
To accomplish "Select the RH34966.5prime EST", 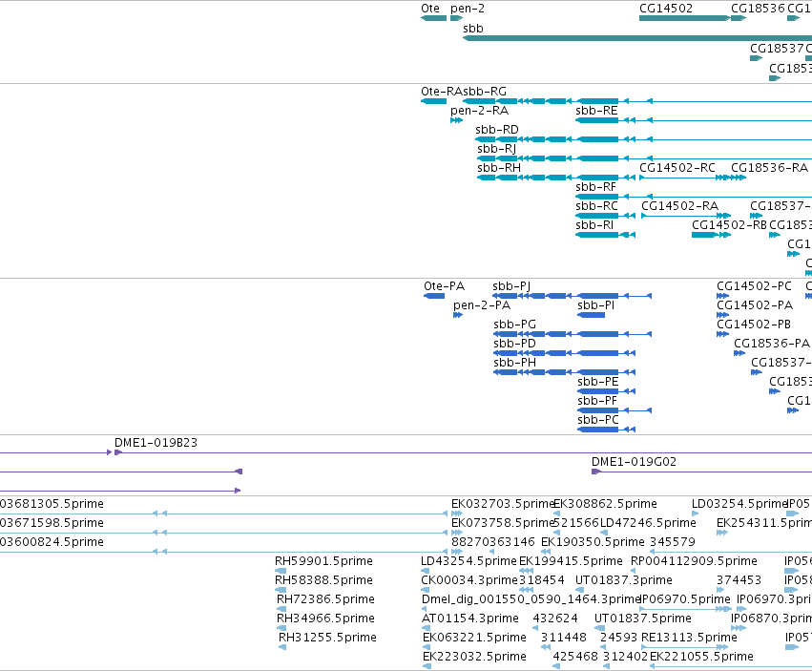I will [281, 628].
